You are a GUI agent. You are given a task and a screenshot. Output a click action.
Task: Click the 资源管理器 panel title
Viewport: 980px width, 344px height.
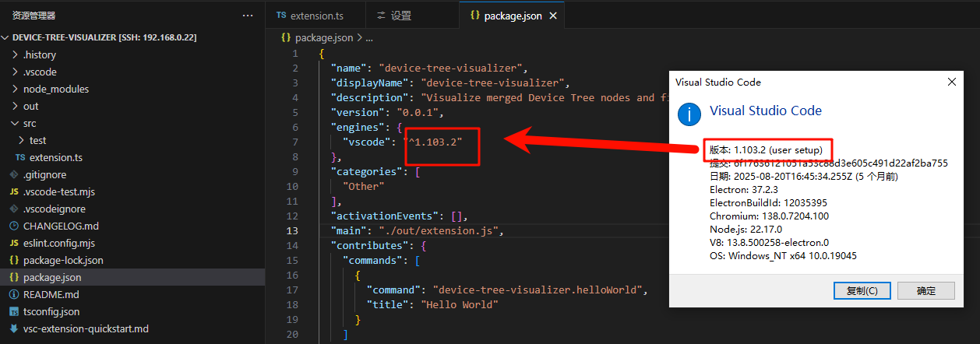tap(33, 16)
